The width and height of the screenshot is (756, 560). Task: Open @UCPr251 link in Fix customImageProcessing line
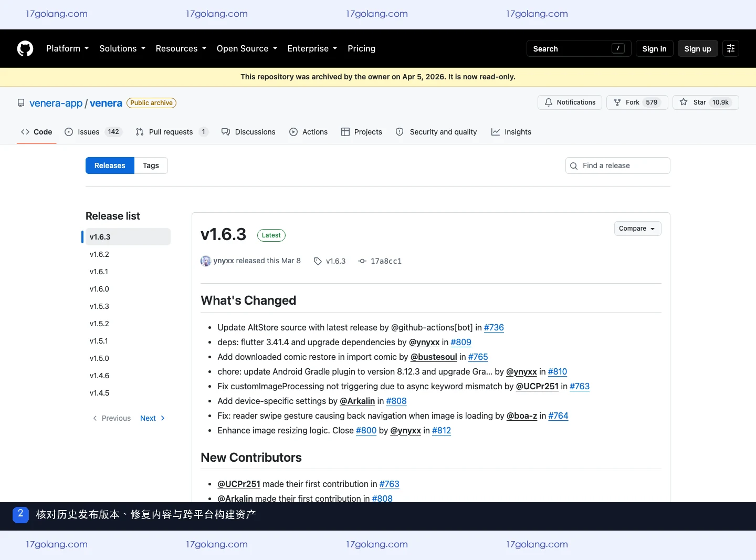click(537, 386)
